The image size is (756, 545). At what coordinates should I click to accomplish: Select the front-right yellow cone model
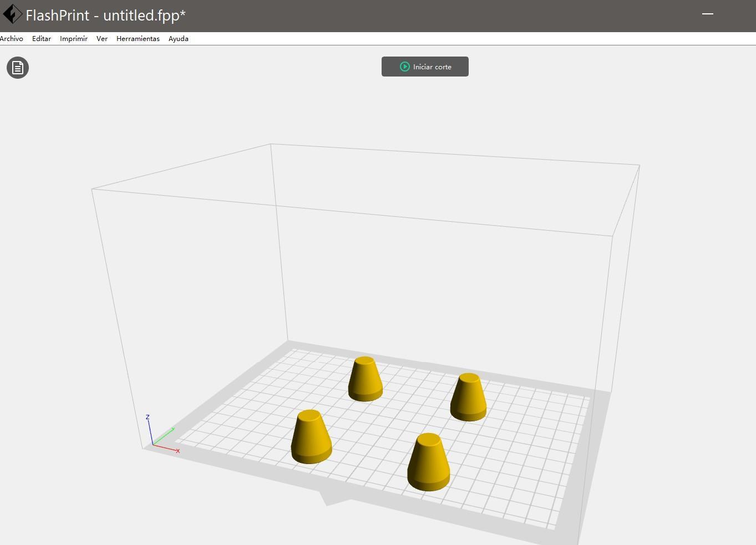point(428,463)
